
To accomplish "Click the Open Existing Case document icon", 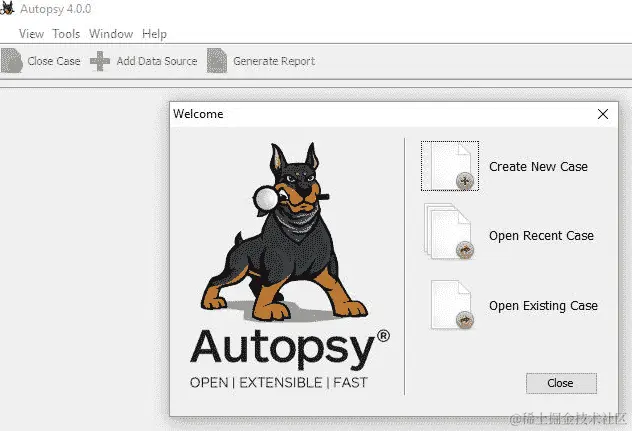I will click(x=452, y=305).
